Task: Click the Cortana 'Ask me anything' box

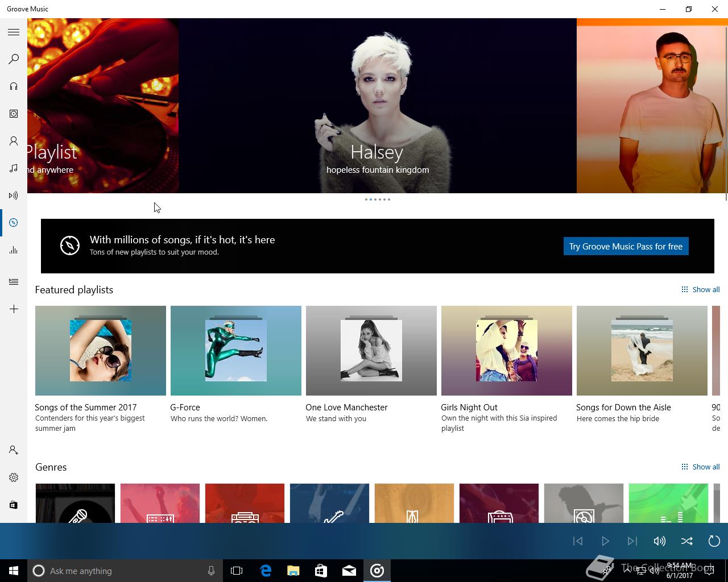Action: [x=124, y=571]
